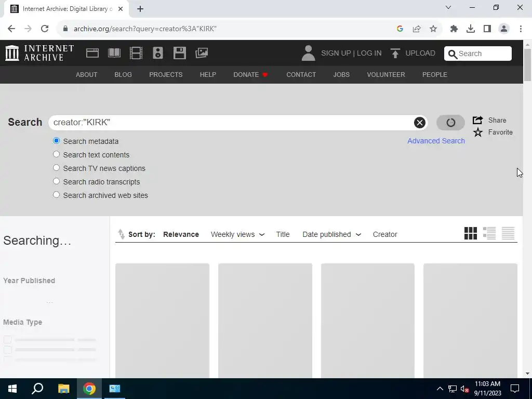
Task: Switch to compact list view
Action: pos(508,233)
